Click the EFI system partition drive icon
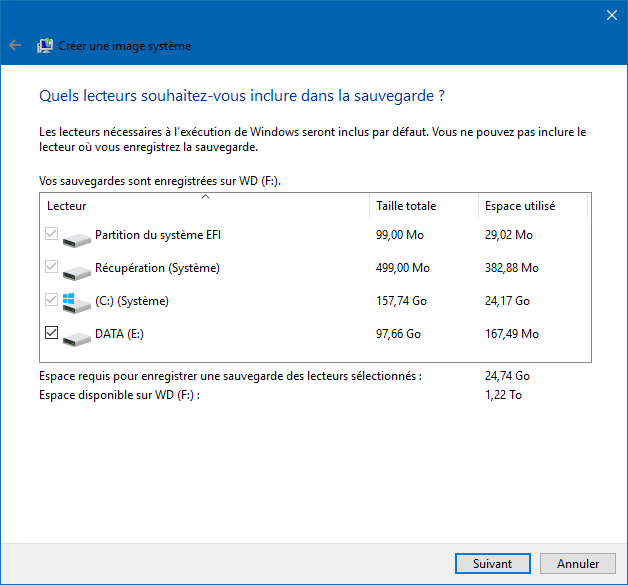 click(77, 239)
